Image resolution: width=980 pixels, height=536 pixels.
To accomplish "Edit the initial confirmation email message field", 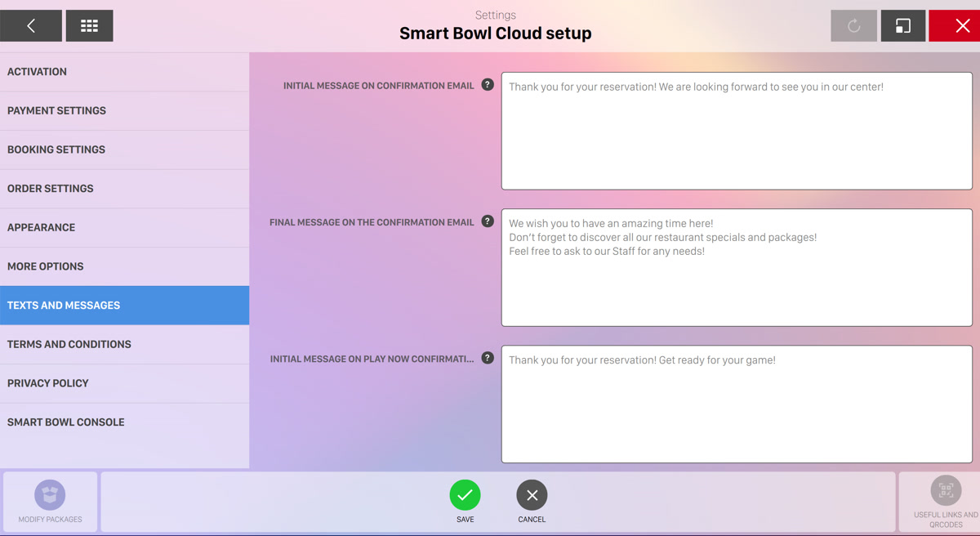I will tap(736, 131).
